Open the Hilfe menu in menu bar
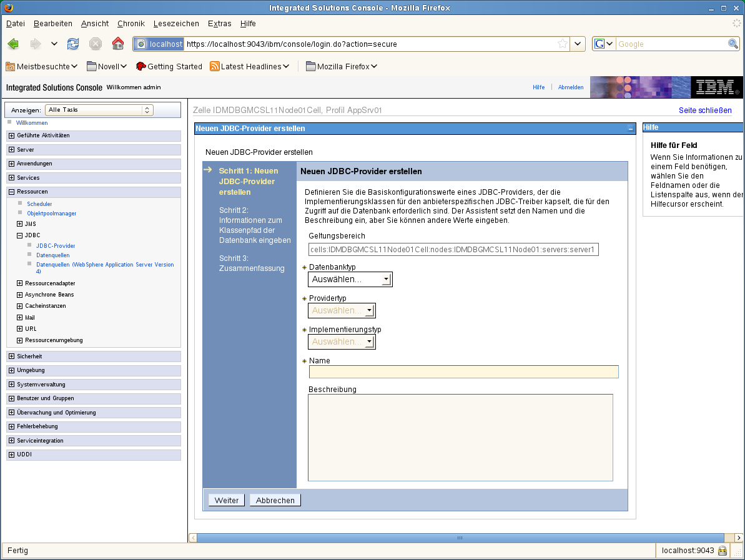 [x=247, y=24]
